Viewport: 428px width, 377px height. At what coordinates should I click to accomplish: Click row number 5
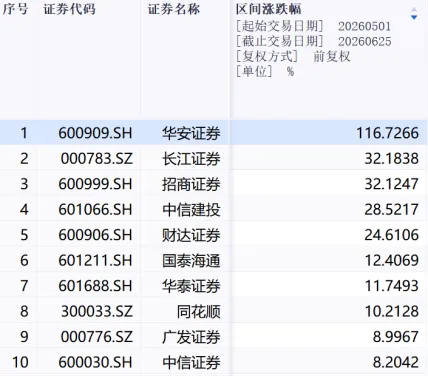(24, 235)
